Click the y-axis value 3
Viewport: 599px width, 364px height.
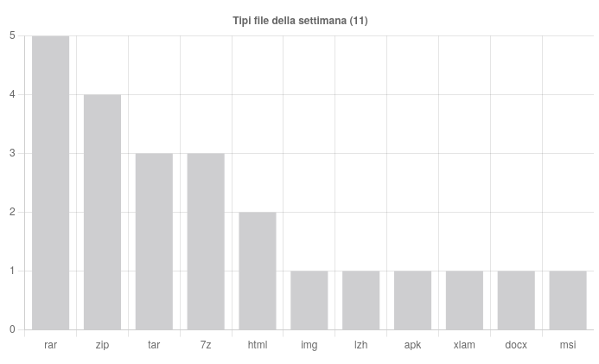pyautogui.click(x=12, y=153)
